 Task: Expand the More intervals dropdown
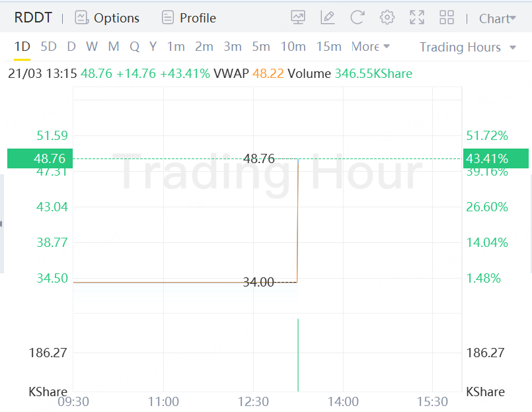pyautogui.click(x=371, y=47)
